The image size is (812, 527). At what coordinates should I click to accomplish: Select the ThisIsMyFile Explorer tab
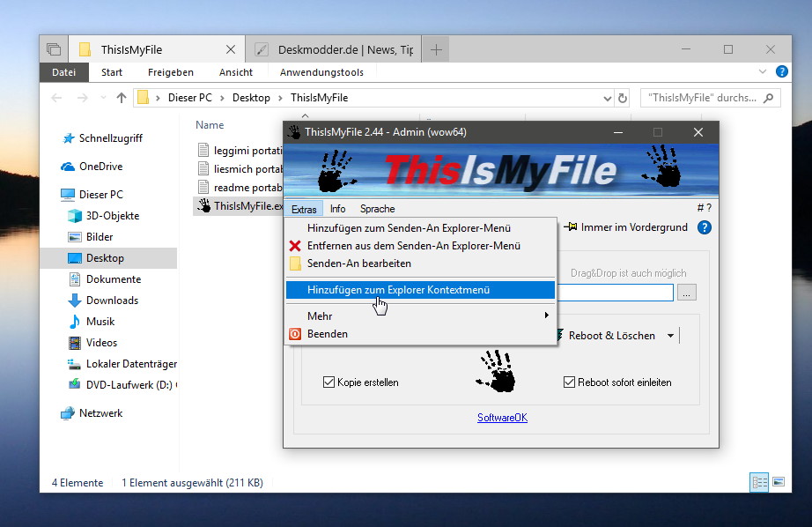tap(157, 49)
